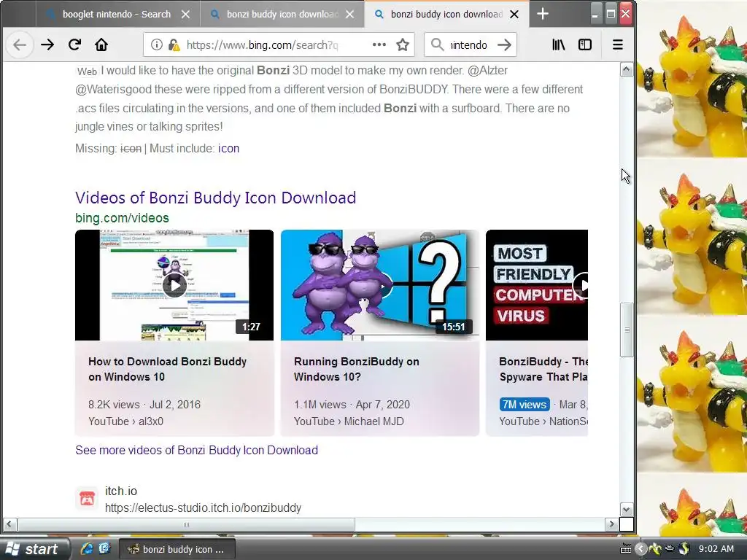Close the booglet nintendo tab

(186, 15)
